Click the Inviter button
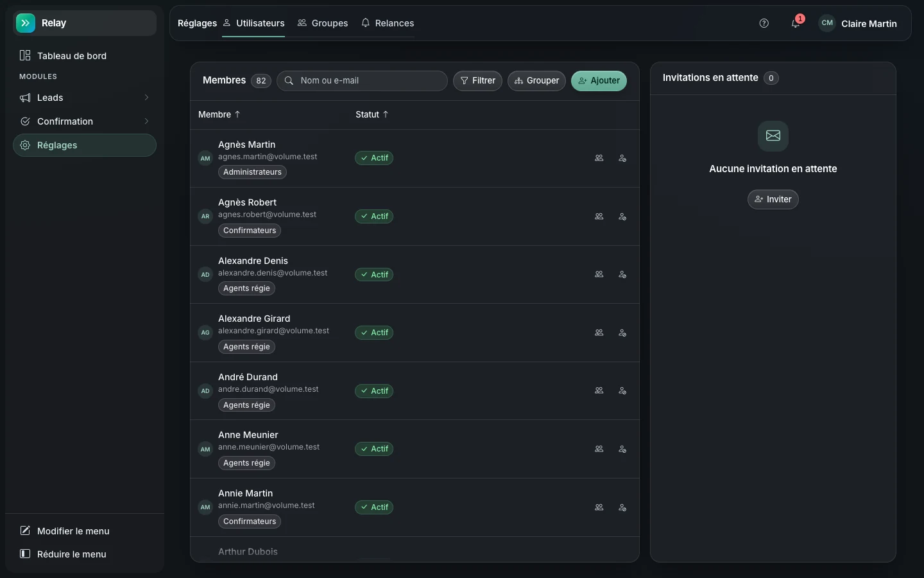Screen dimensions: 924x578 coord(773,199)
